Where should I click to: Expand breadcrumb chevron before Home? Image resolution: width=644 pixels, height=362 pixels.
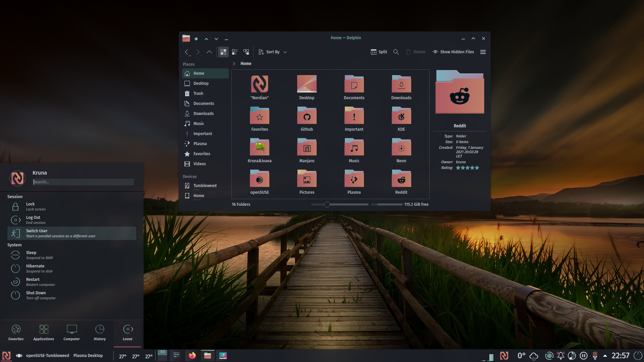point(234,64)
